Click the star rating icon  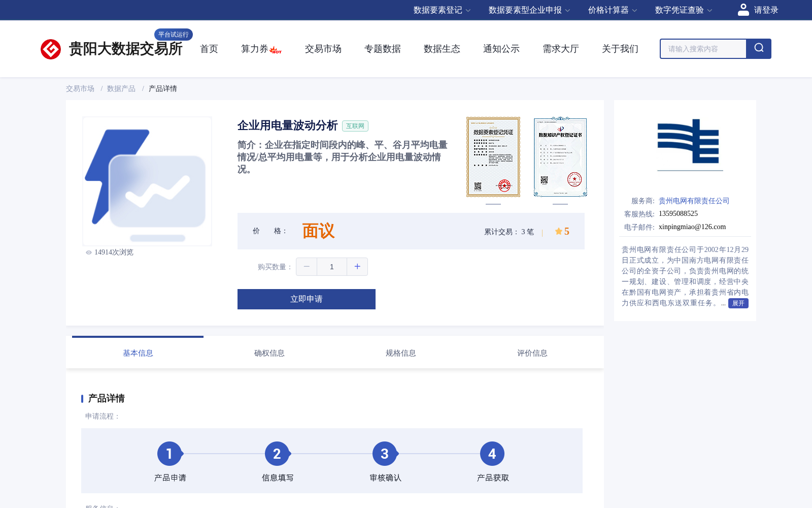pos(558,232)
